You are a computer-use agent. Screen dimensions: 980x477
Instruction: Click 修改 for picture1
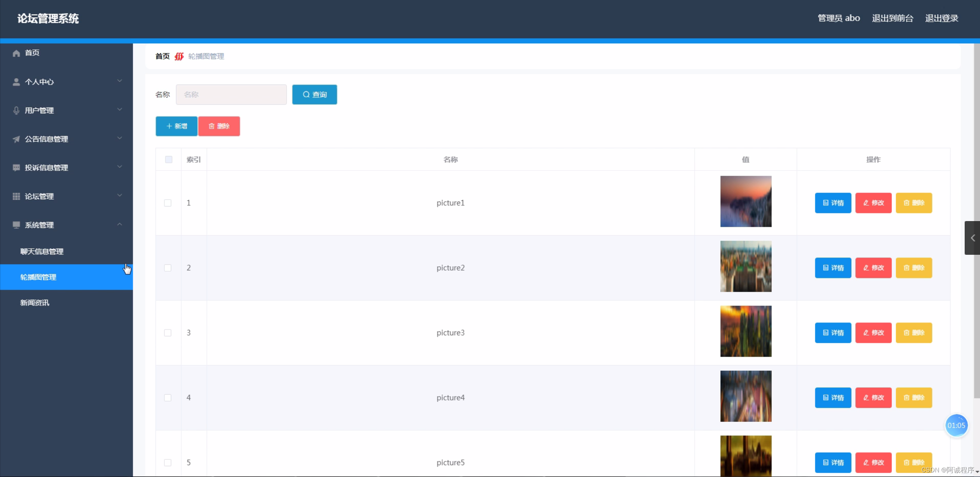[x=873, y=203]
